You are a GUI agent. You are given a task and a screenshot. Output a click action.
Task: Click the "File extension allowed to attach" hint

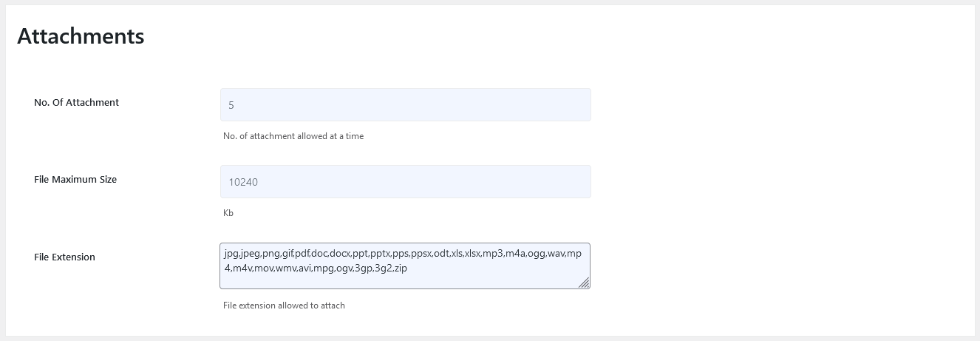coord(284,305)
